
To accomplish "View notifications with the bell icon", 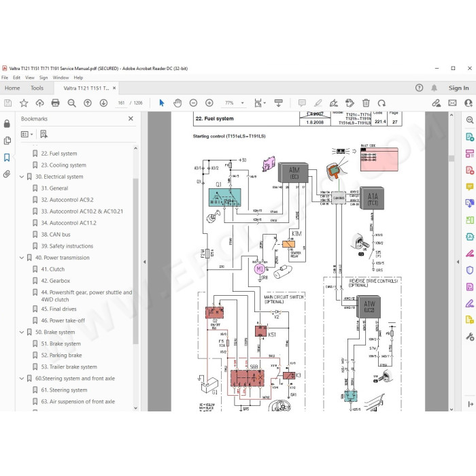I will [x=435, y=88].
